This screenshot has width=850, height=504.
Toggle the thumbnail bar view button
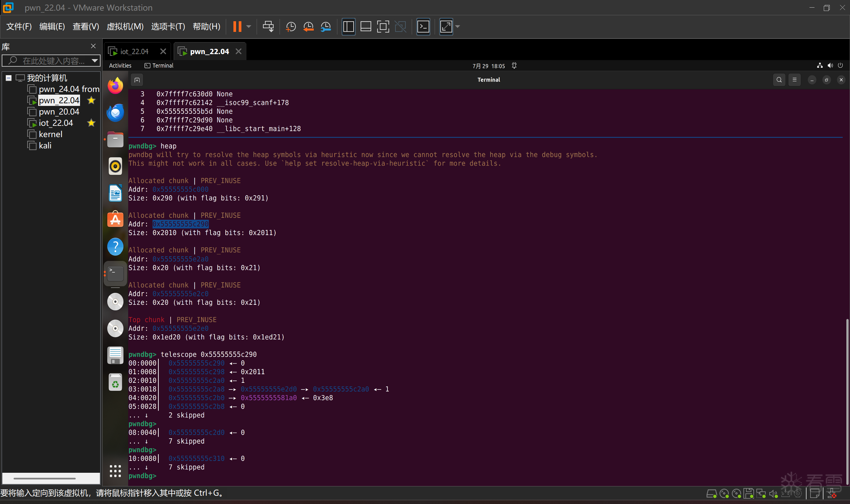(366, 27)
